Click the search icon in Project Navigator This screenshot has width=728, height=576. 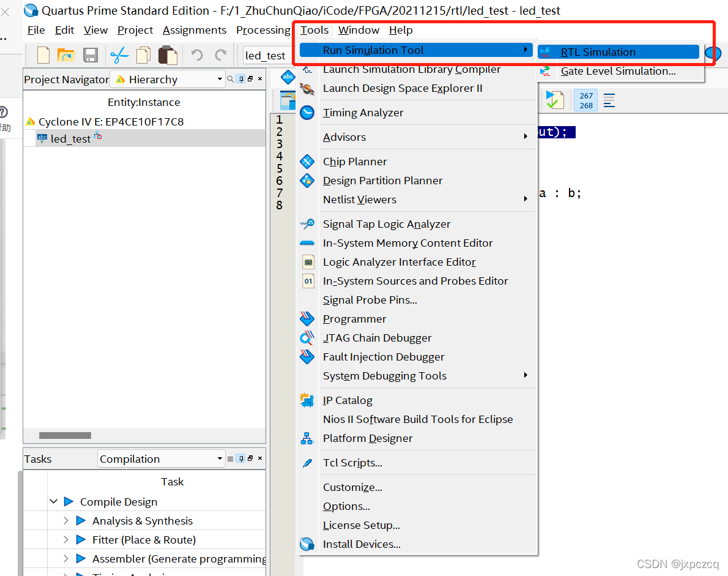(230, 79)
